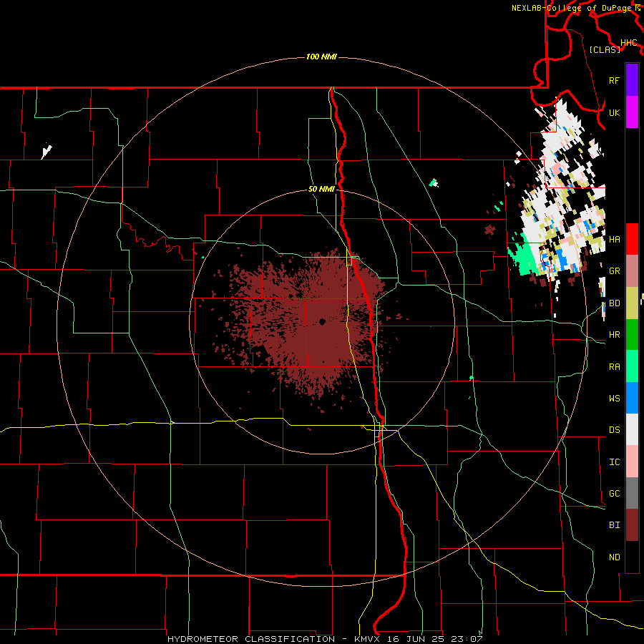The image size is (644, 644).
Task: Click the HYDROMETEOR CLASSIFICATION caption
Action: click(x=251, y=639)
